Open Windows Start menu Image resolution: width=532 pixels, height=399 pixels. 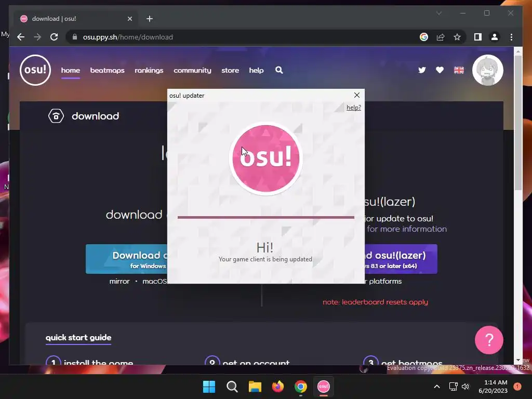[209, 387]
